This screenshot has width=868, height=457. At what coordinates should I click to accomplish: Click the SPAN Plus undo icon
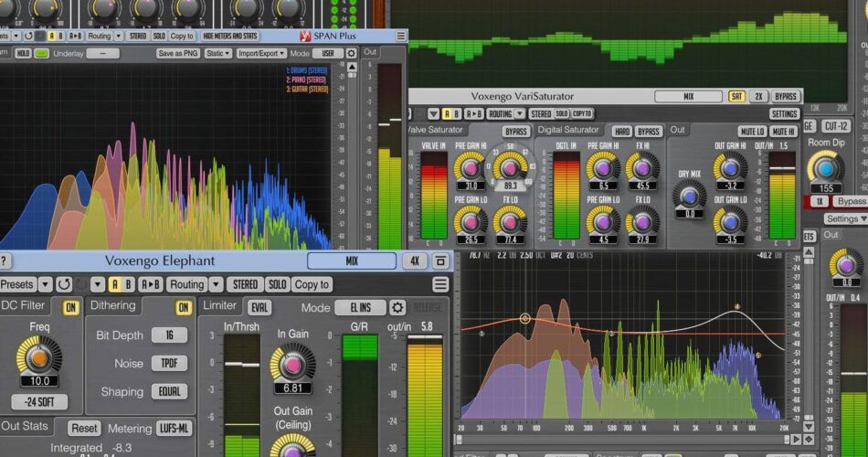point(29,37)
